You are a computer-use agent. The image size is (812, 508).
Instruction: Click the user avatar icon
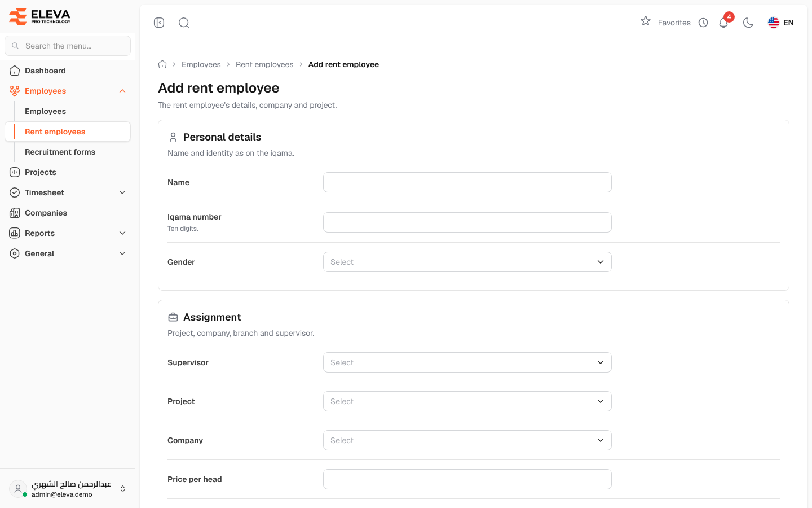(x=18, y=489)
